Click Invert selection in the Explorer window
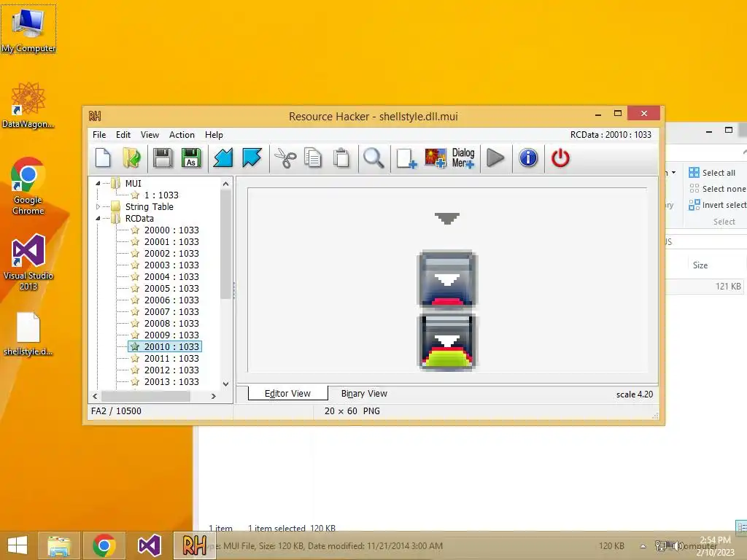Screen dimensions: 747x560 718,205
